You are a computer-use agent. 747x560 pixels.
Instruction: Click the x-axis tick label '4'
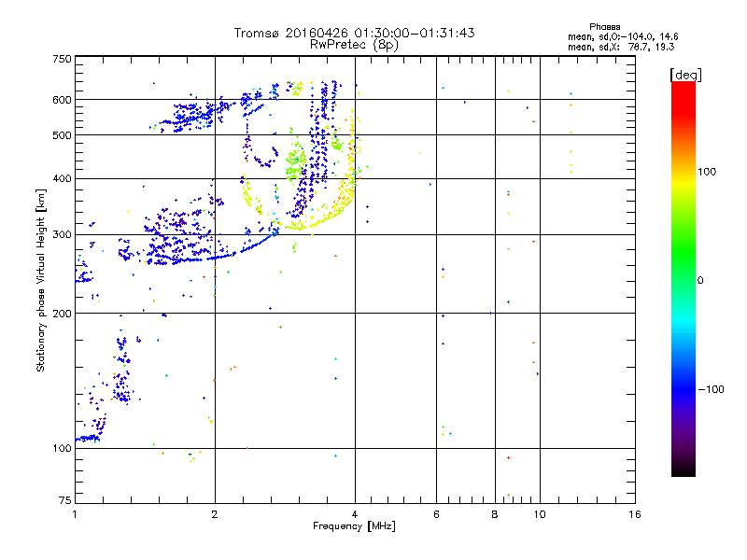pos(355,514)
